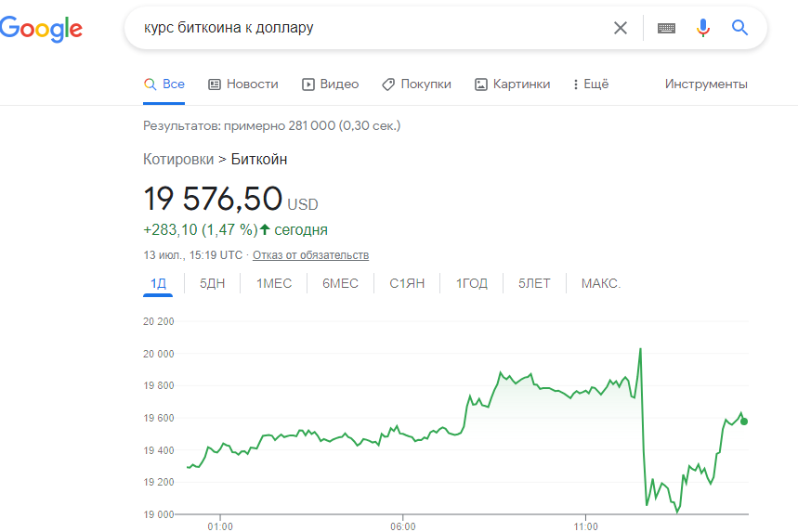Go to the Картинки images tab

(x=512, y=84)
